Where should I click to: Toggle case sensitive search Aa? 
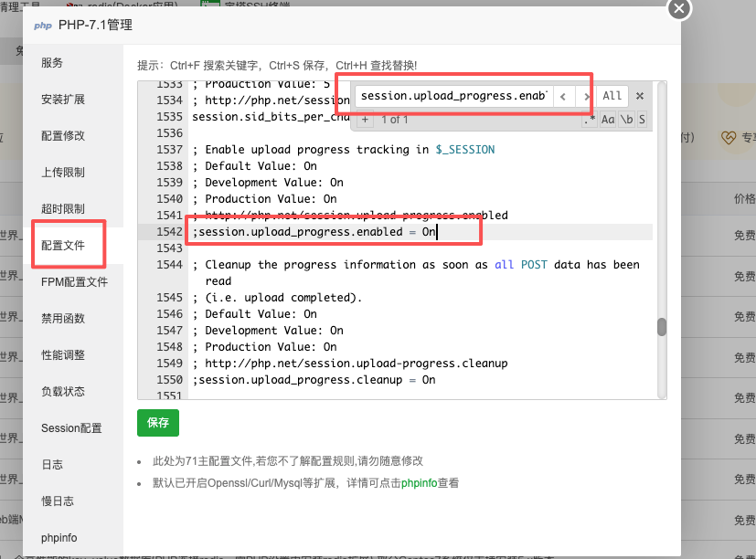pyautogui.click(x=608, y=120)
